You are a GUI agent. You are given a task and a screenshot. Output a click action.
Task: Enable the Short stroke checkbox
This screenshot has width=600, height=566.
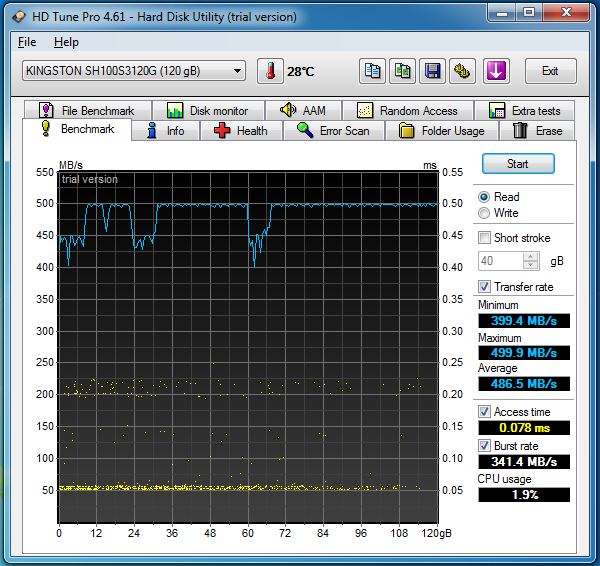click(485, 238)
